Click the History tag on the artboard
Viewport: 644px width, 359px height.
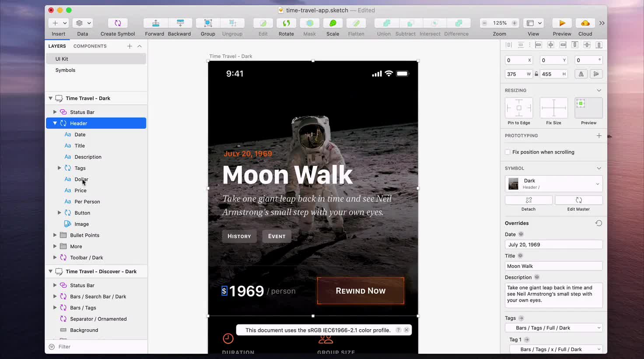point(239,236)
